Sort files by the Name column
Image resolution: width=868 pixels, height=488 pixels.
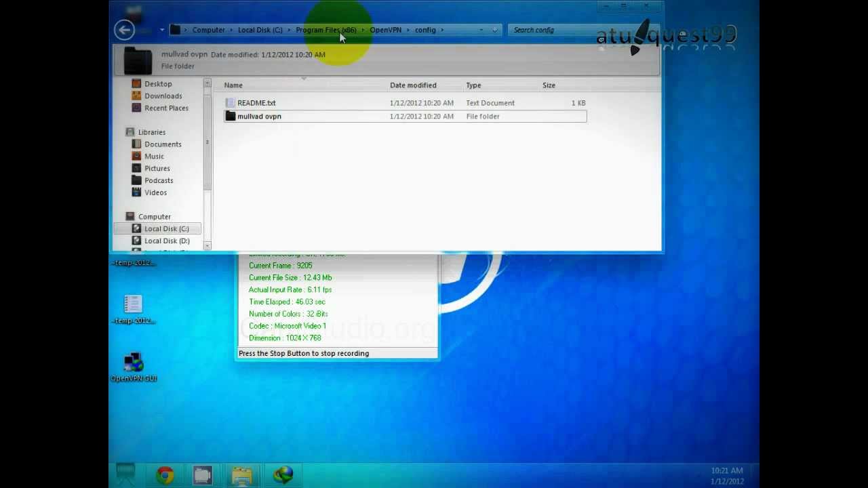233,85
